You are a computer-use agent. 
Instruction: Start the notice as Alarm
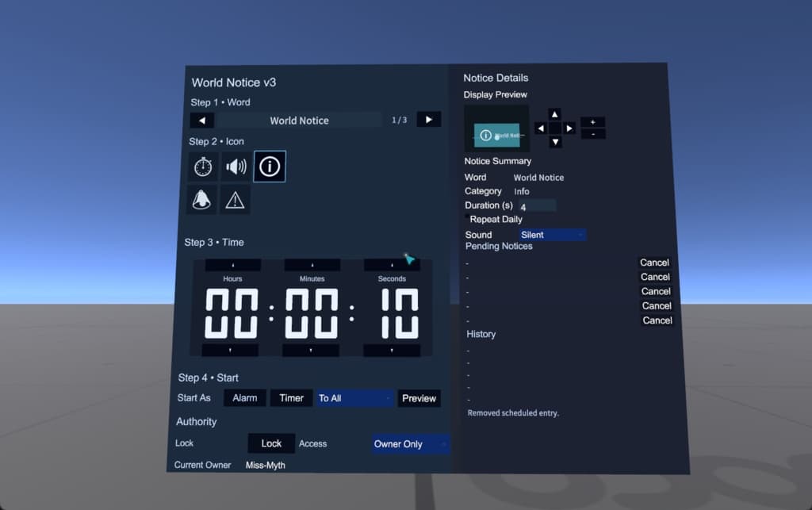[x=244, y=398]
